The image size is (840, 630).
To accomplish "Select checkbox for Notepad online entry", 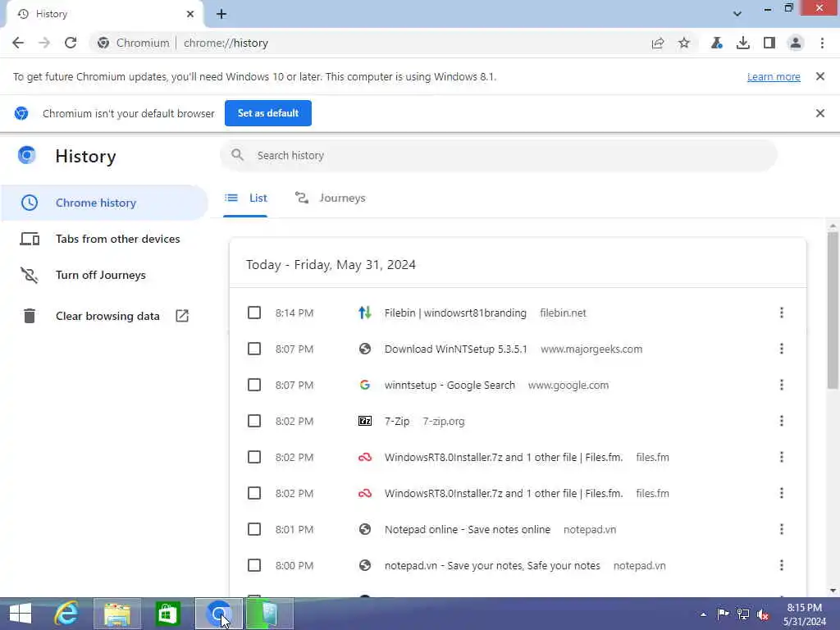I will pyautogui.click(x=254, y=529).
